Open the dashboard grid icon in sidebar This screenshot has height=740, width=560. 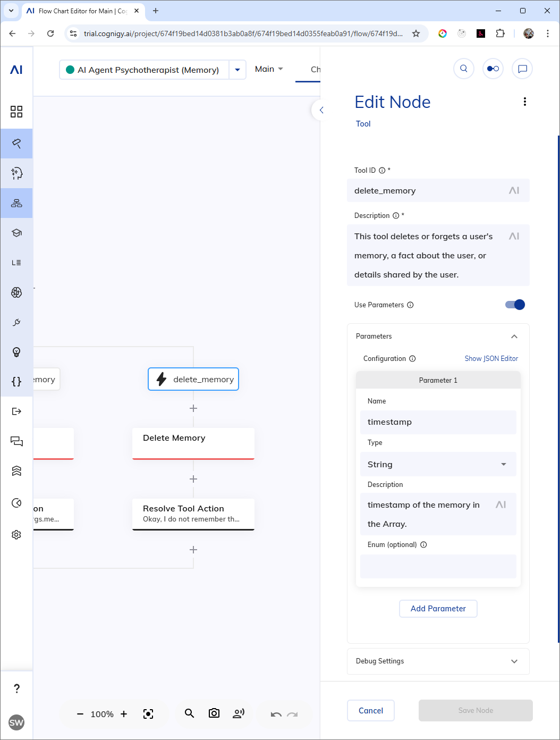pyautogui.click(x=16, y=112)
